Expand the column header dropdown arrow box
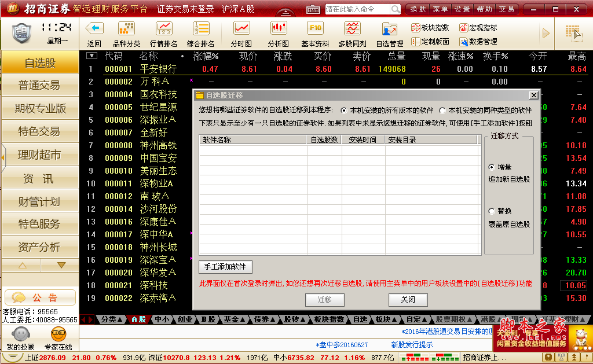This screenshot has height=364, width=593. click(x=91, y=56)
